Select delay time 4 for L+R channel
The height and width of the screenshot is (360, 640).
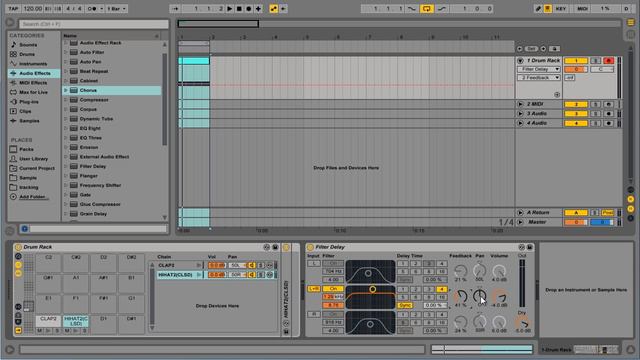pos(442,289)
